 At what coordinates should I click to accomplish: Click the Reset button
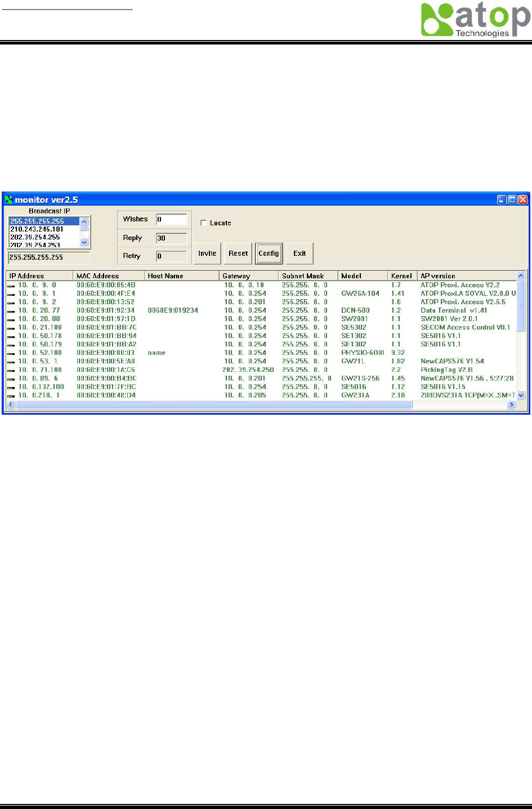tap(238, 254)
